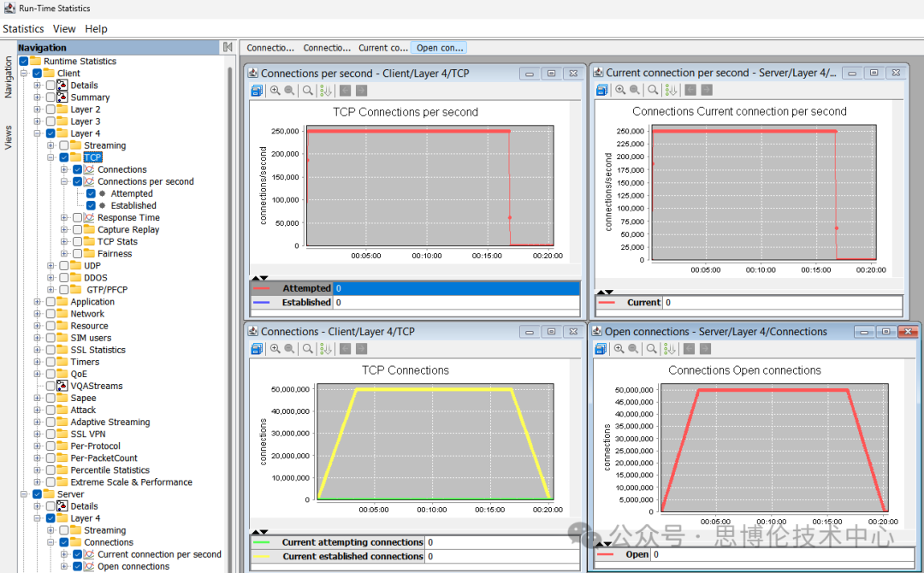The width and height of the screenshot is (924, 573).
Task: Select the Current attempting connections legend row
Action: (x=415, y=542)
